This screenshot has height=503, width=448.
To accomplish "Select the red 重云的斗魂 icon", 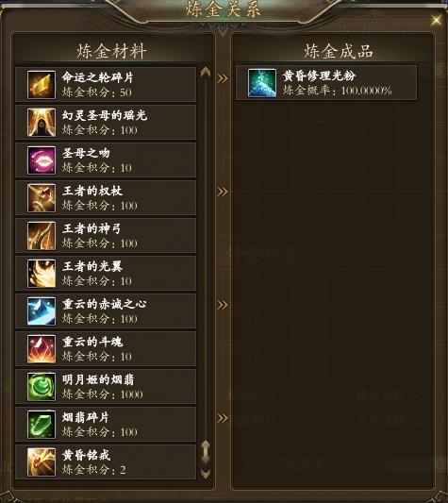I will 41,349.
